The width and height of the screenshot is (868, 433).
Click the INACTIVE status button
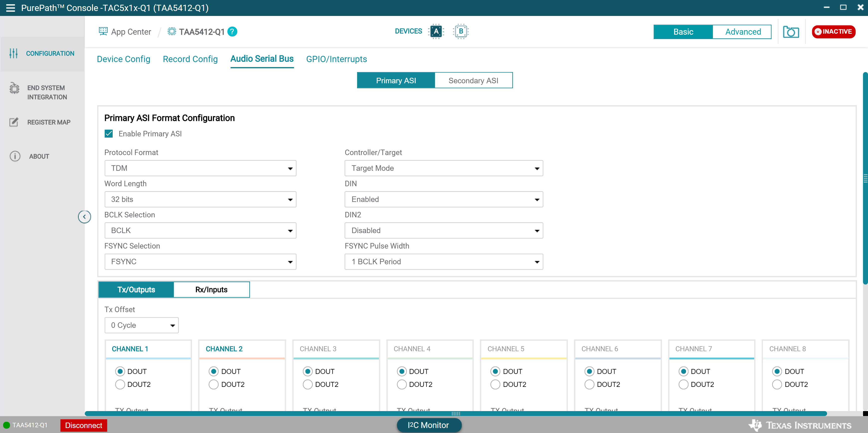click(834, 32)
